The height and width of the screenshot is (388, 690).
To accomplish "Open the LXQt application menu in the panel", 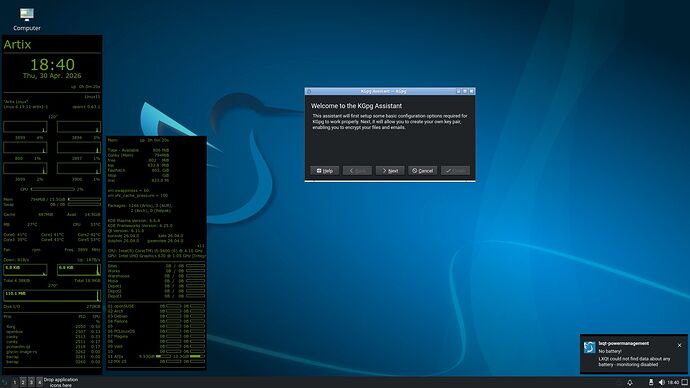I will [x=5, y=382].
